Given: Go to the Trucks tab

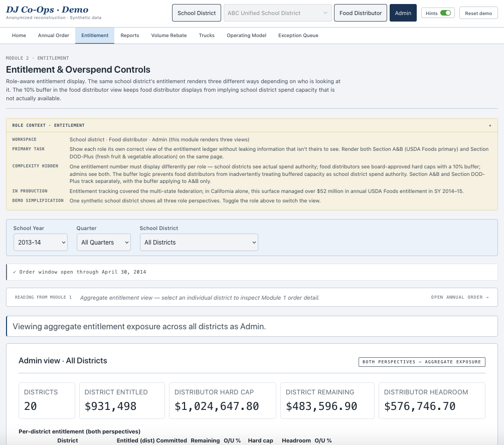Looking at the screenshot, I should coord(206,36).
